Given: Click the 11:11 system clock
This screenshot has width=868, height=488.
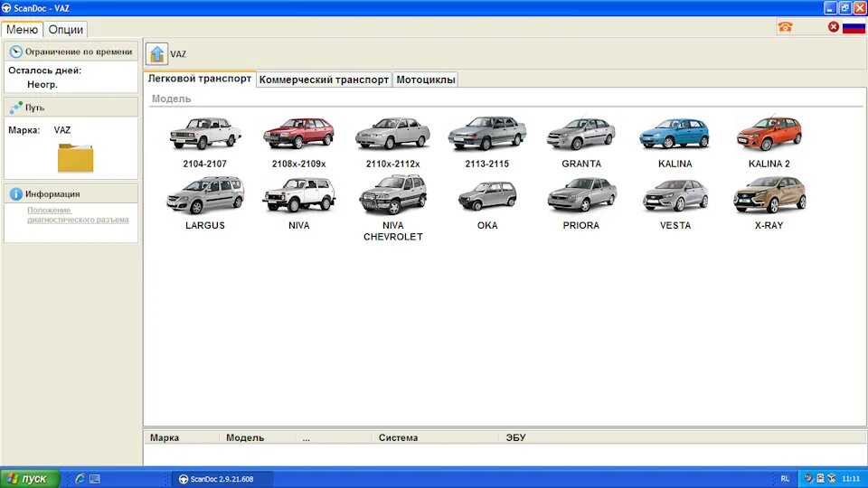Looking at the screenshot, I should pyautogui.click(x=850, y=479).
